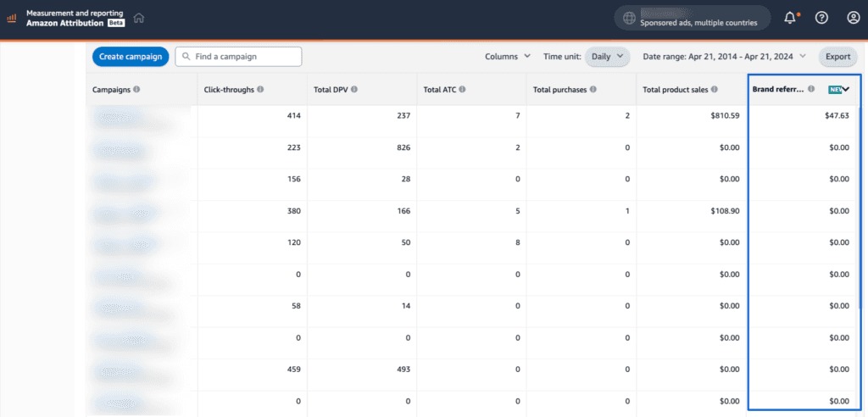Open the Sponsored ads account switcher
The image size is (868, 417).
(692, 18)
